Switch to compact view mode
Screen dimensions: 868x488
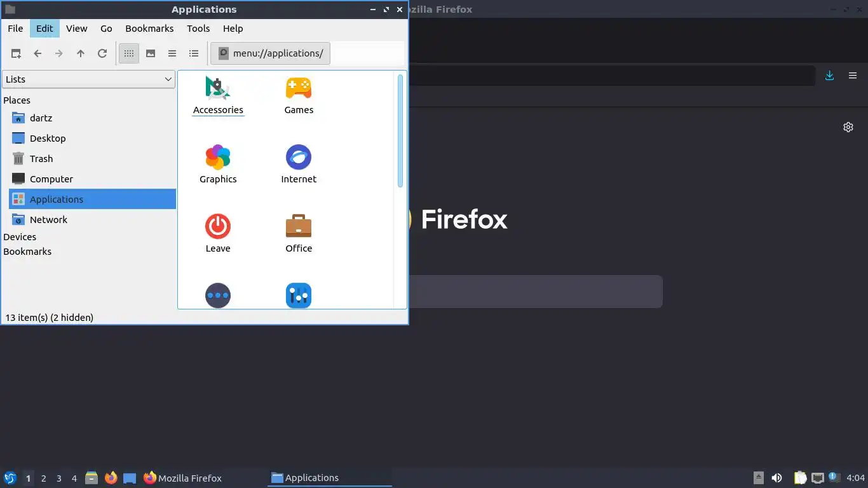[x=172, y=53]
